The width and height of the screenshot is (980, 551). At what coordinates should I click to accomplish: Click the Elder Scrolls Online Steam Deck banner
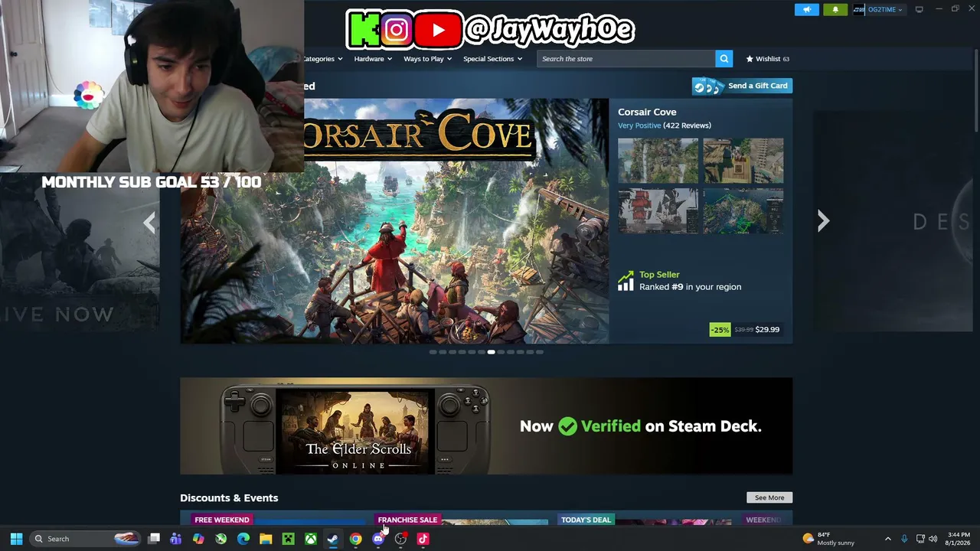coord(486,426)
